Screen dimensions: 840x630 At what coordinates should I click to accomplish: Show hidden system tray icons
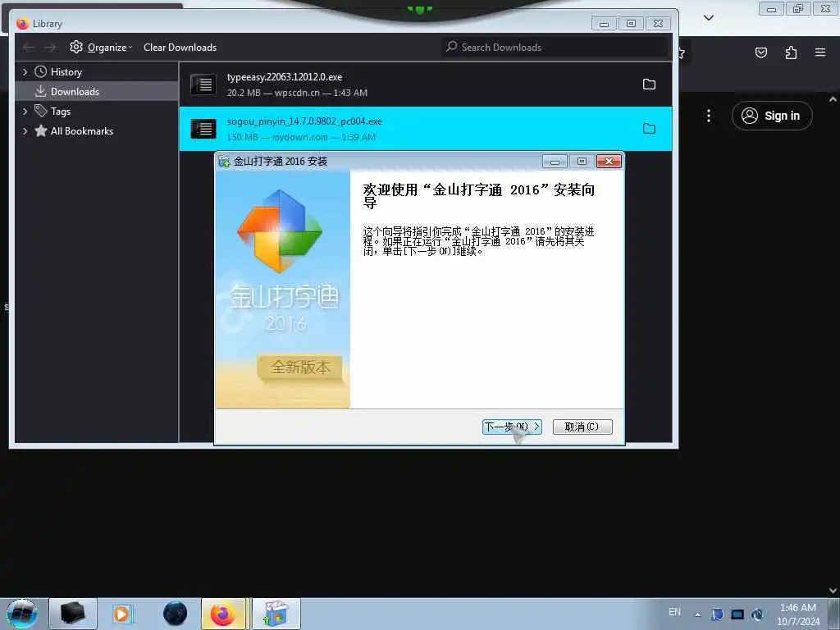[x=697, y=614]
